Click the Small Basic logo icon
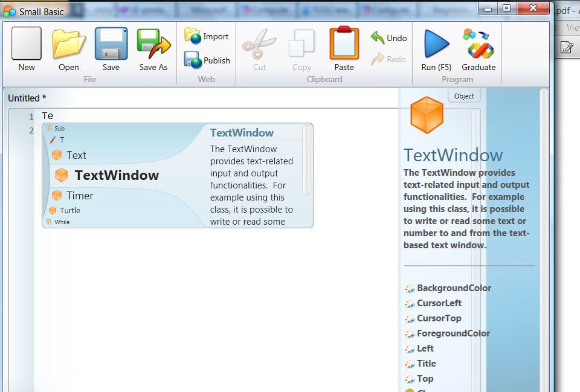Image resolution: width=580 pixels, height=392 pixels. (x=9, y=11)
